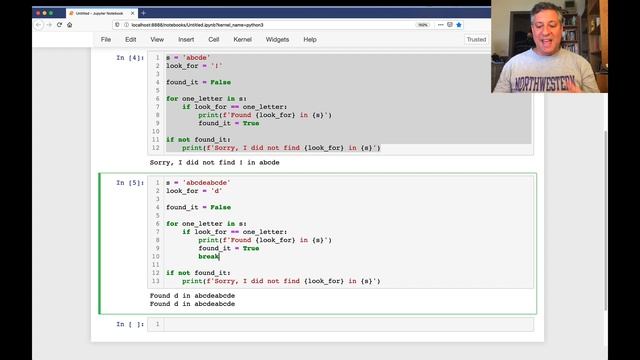This screenshot has width=640, height=360.
Task: Click the s = 'abcdeabcde' line
Action: coord(198,183)
